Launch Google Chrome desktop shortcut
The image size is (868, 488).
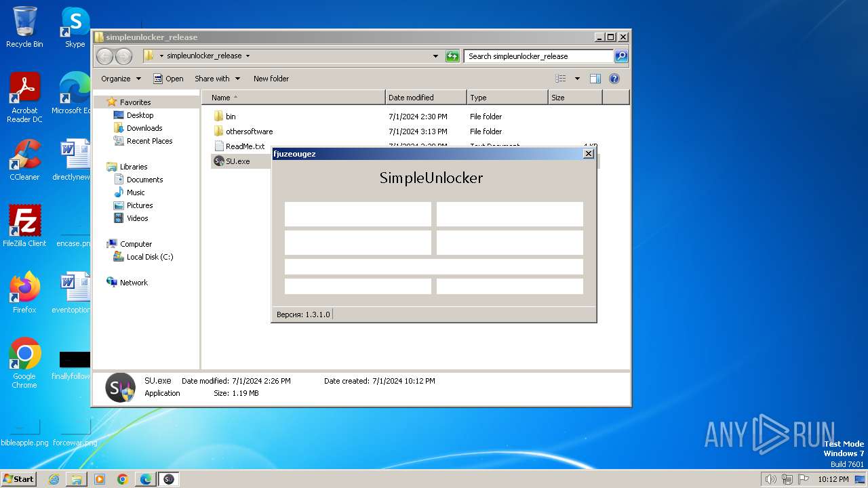click(24, 363)
